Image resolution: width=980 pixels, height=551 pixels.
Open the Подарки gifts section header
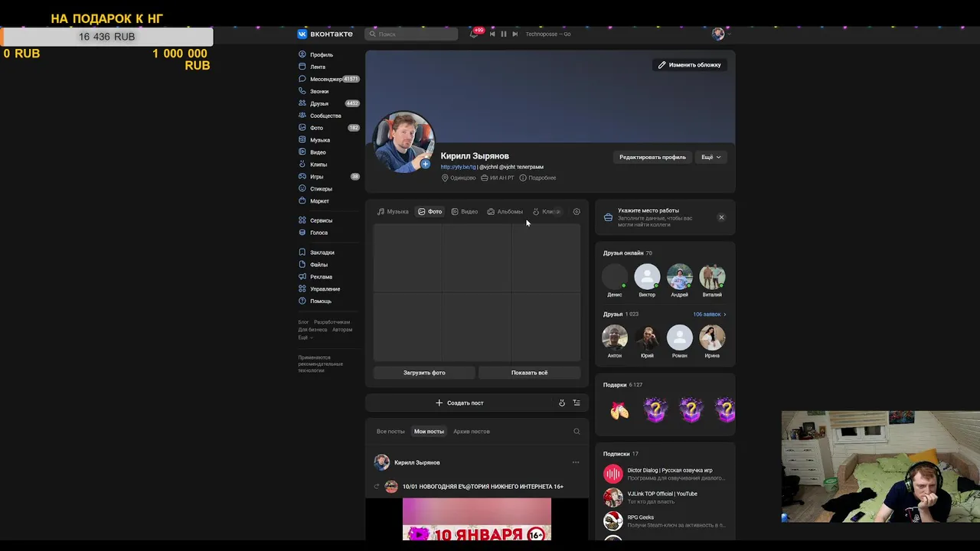[622, 385]
